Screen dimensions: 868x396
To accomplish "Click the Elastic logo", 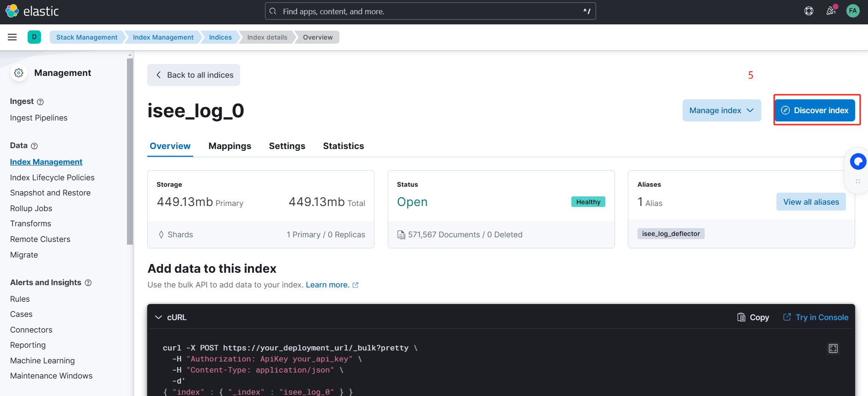I will pos(32,11).
